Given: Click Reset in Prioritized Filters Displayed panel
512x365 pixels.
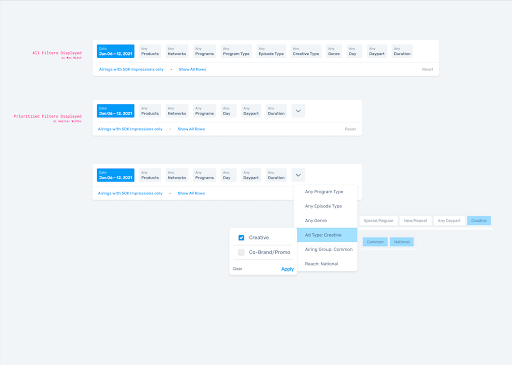Looking at the screenshot, I should [350, 129].
